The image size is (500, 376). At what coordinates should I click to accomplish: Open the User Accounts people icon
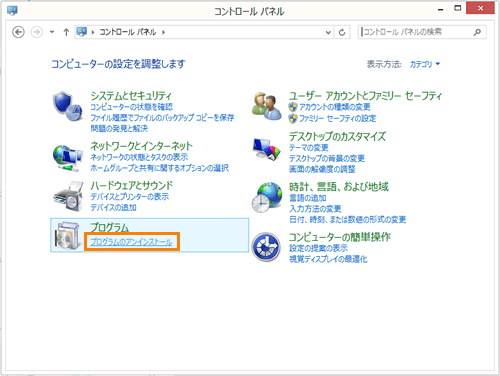[x=267, y=106]
